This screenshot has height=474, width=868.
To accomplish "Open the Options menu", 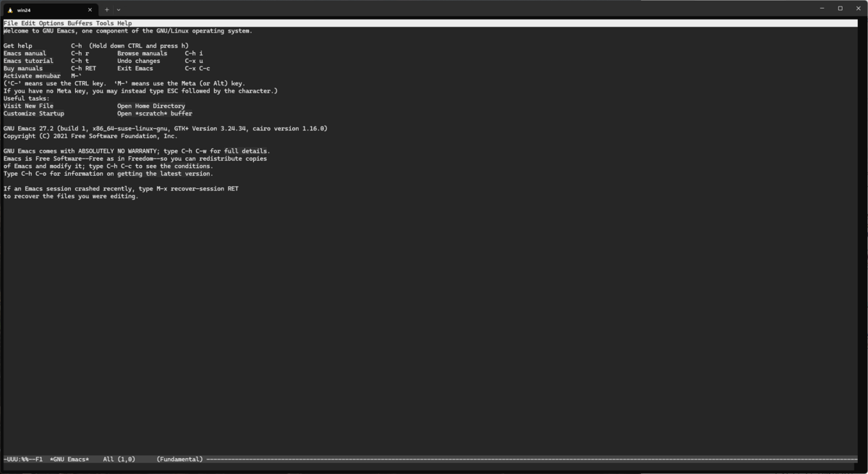I will point(51,23).
